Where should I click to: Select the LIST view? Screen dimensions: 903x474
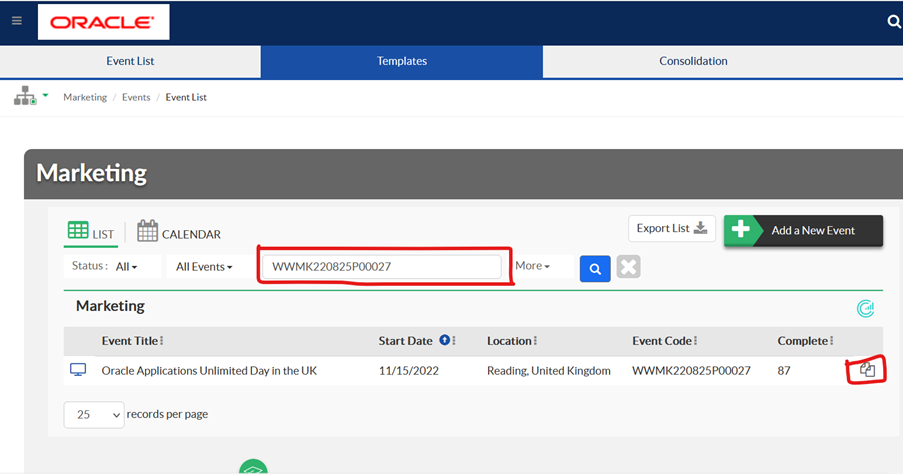91,233
